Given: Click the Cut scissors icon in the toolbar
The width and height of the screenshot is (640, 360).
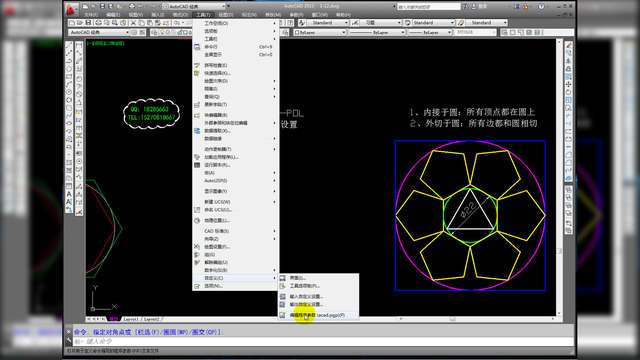Looking at the screenshot, I should point(133,23).
